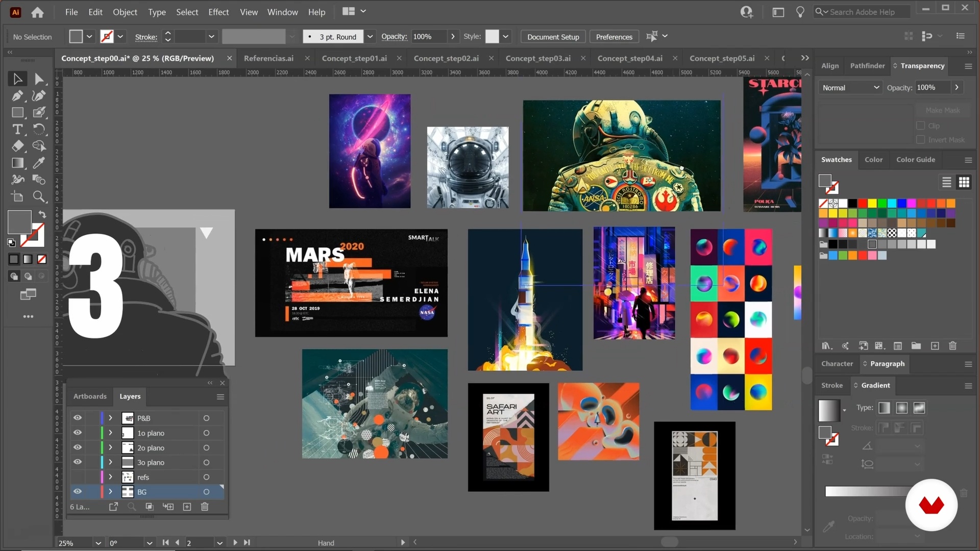Viewport: 980px width, 551px height.
Task: Open the Style dropdown
Action: pyautogui.click(x=505, y=37)
